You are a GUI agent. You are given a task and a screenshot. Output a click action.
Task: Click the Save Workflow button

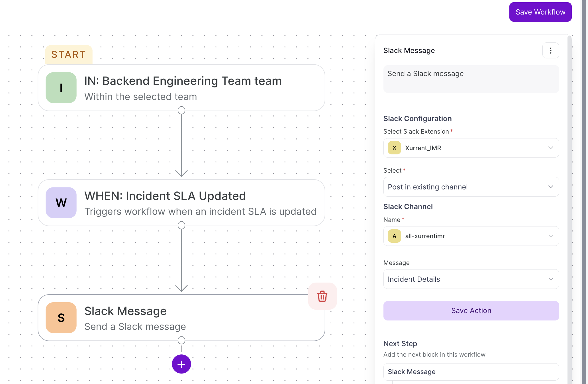[540, 12]
